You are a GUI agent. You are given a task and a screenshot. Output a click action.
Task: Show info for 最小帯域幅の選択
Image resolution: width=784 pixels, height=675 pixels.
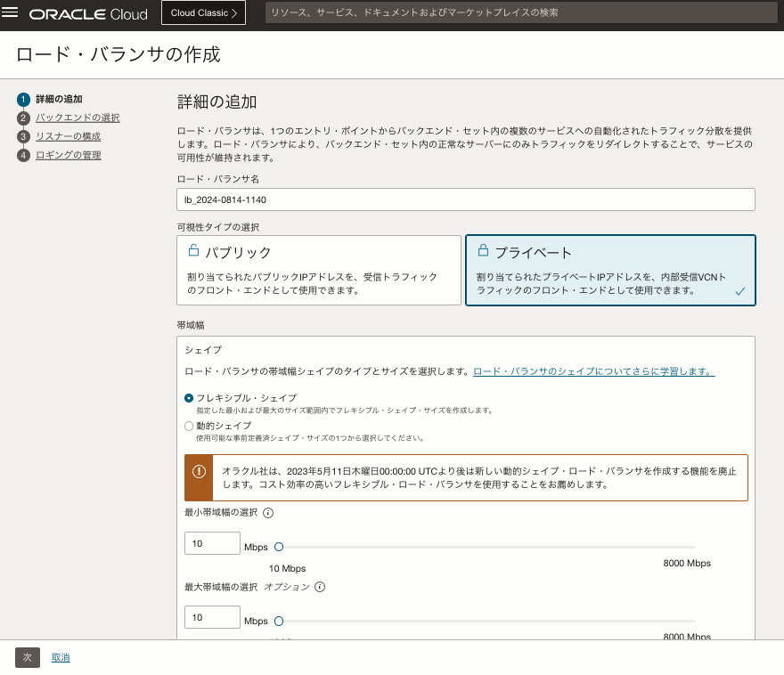coord(268,513)
